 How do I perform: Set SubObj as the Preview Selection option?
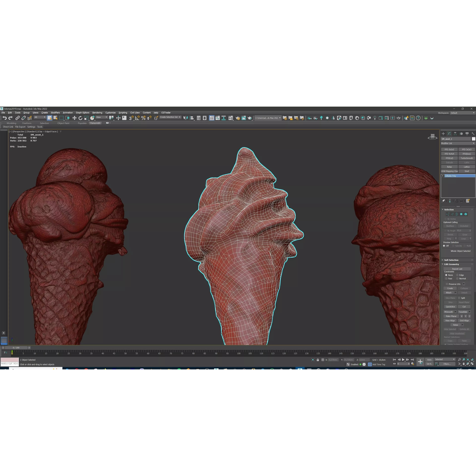pyautogui.click(x=453, y=246)
